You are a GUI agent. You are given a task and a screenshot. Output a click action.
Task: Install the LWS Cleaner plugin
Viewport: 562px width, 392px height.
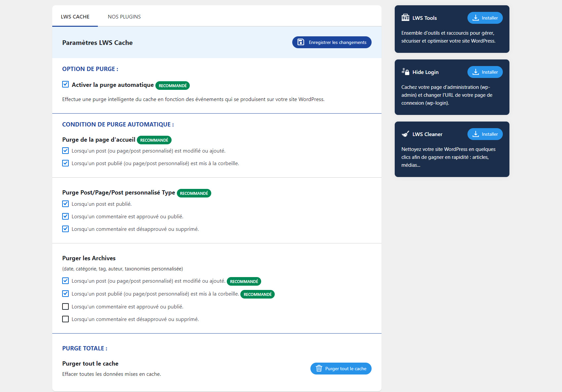[485, 134]
